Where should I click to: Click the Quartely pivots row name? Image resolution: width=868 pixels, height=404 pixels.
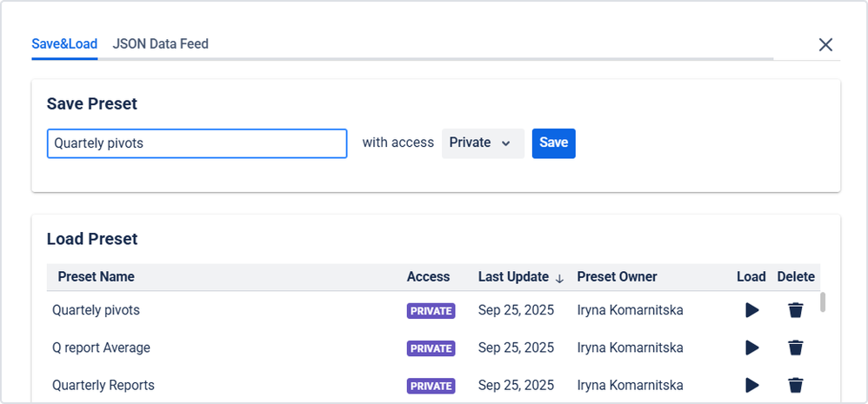tap(96, 310)
